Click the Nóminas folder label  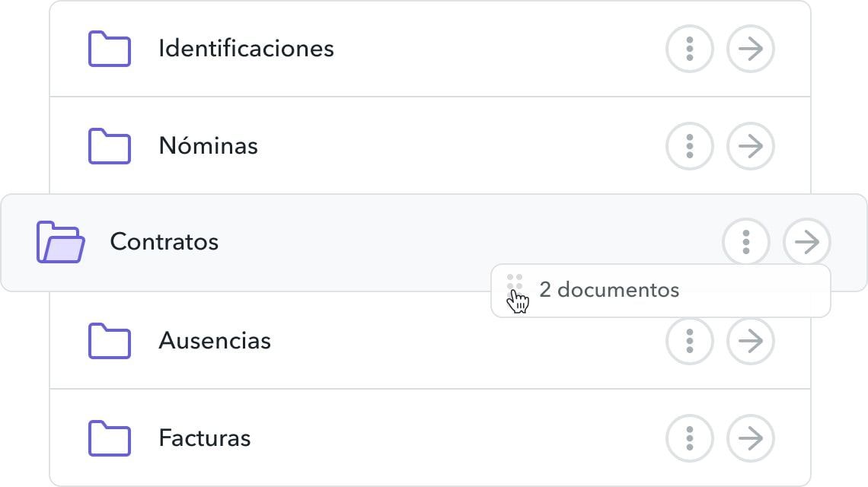coord(208,145)
